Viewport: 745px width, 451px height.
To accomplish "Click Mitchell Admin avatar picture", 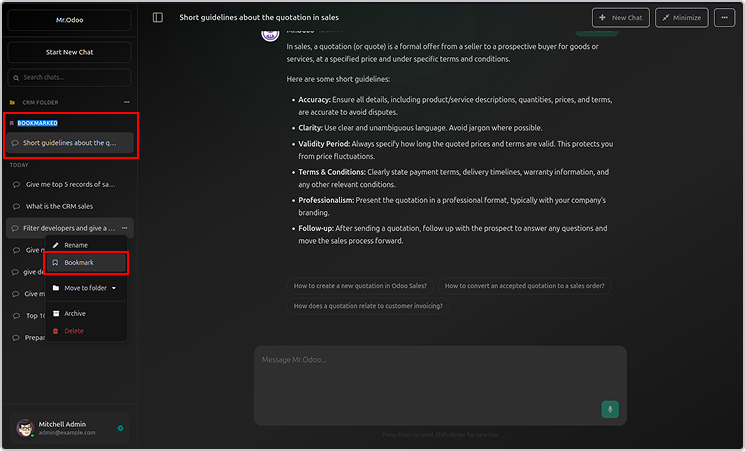I will pyautogui.click(x=24, y=427).
